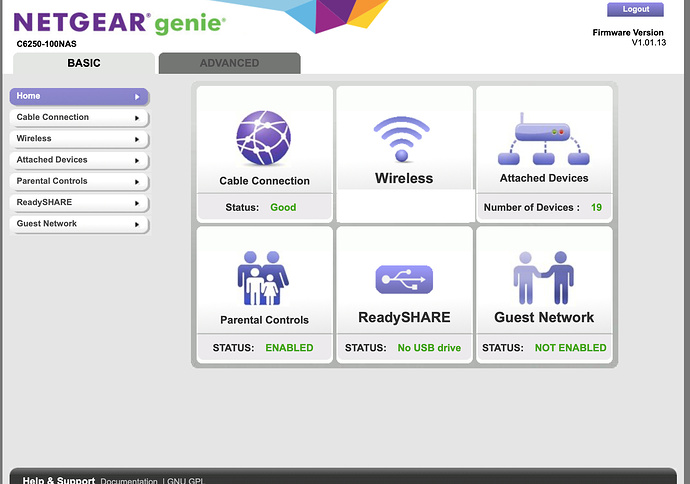
Task: Open Guest Network in the sidebar
Action: coord(79,224)
